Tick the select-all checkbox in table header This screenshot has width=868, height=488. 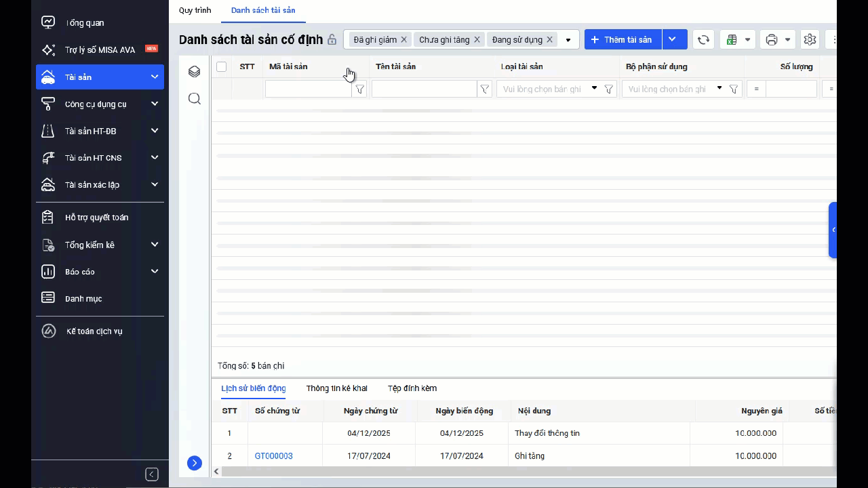tap(222, 66)
